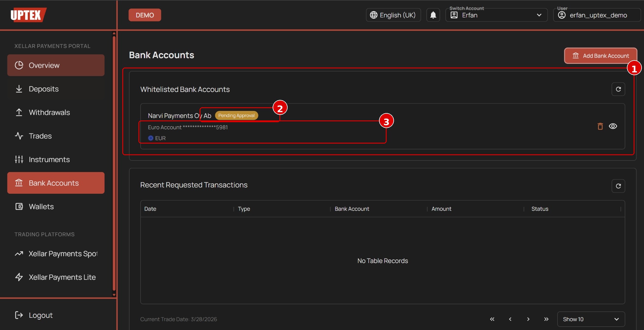Go to next page of transactions

click(x=528, y=319)
